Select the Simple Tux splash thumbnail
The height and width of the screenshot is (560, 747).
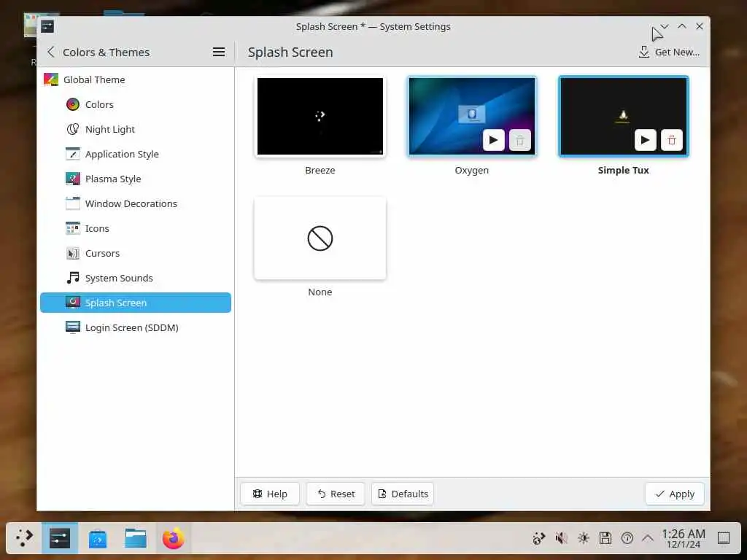[x=623, y=116]
